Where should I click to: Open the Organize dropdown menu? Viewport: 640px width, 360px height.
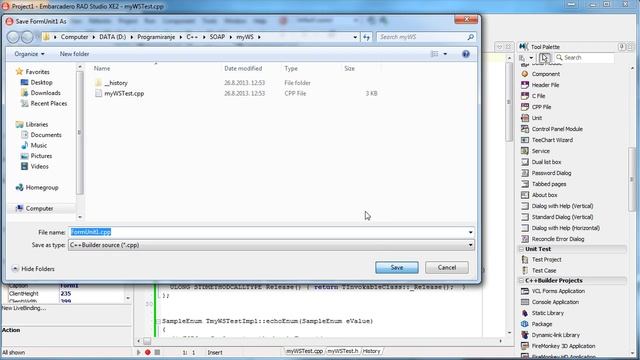click(29, 54)
